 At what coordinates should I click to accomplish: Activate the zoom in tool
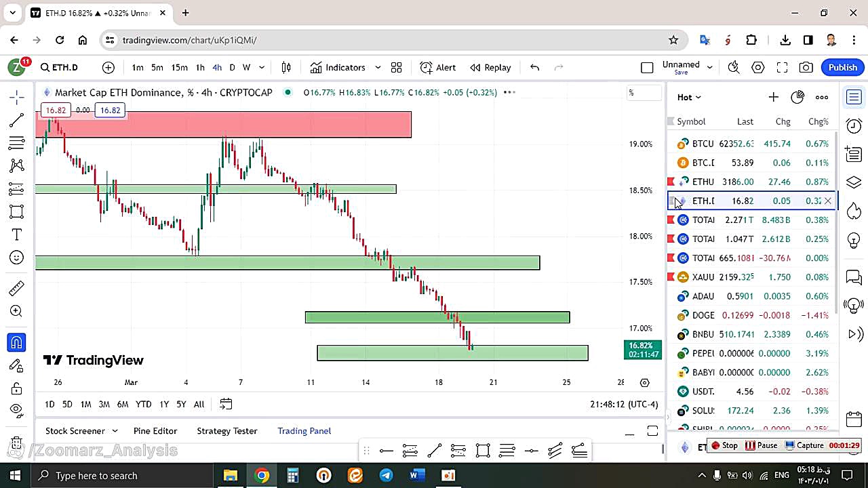click(x=17, y=311)
